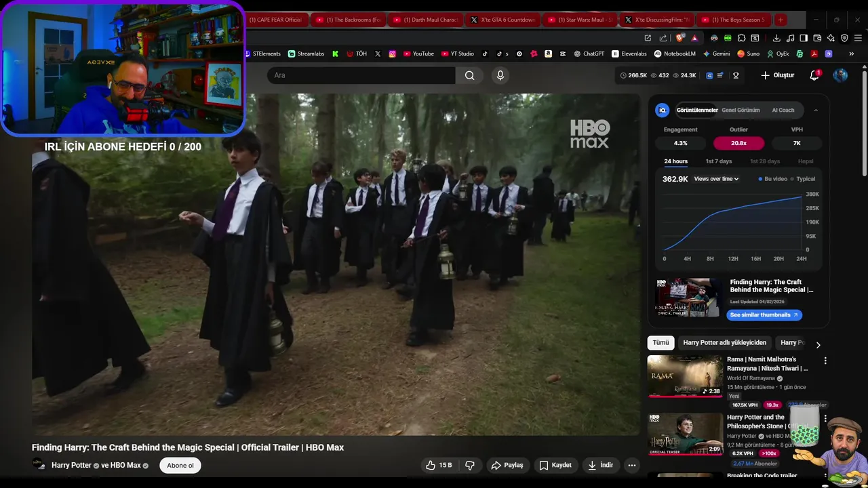Click the İndir download button
868x488 pixels.
[x=600, y=465]
